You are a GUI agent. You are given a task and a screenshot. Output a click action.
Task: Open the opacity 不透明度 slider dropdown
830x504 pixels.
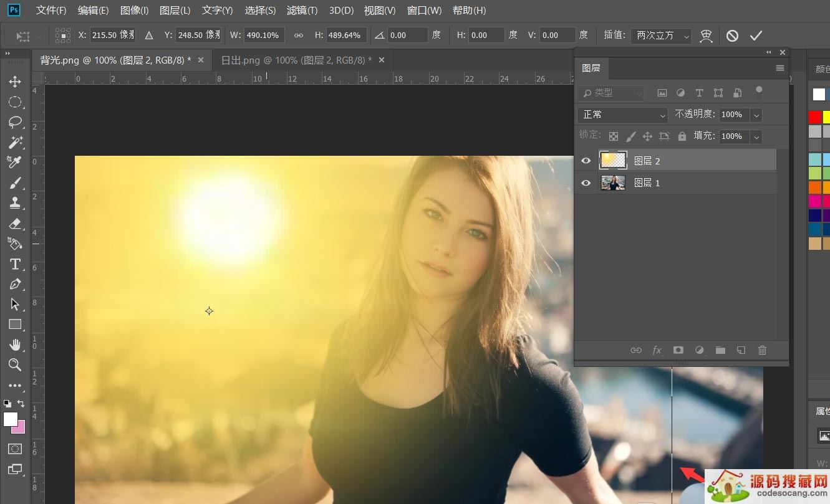tap(756, 115)
